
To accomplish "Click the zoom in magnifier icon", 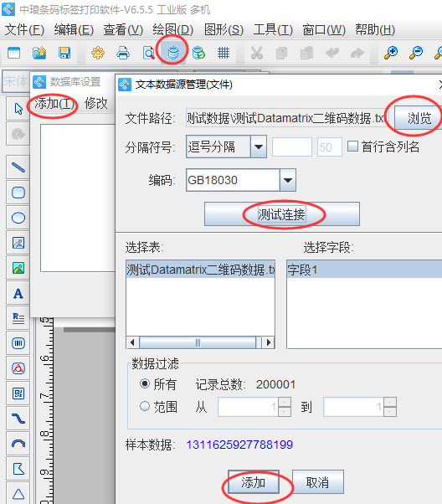I will 391,53.
